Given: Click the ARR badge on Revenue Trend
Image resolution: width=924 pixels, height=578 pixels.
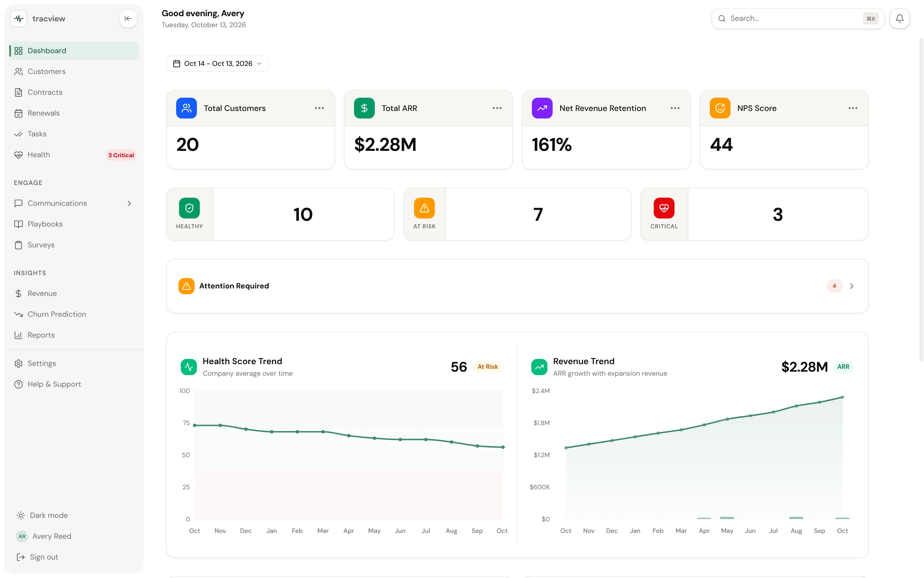Looking at the screenshot, I should (x=843, y=367).
